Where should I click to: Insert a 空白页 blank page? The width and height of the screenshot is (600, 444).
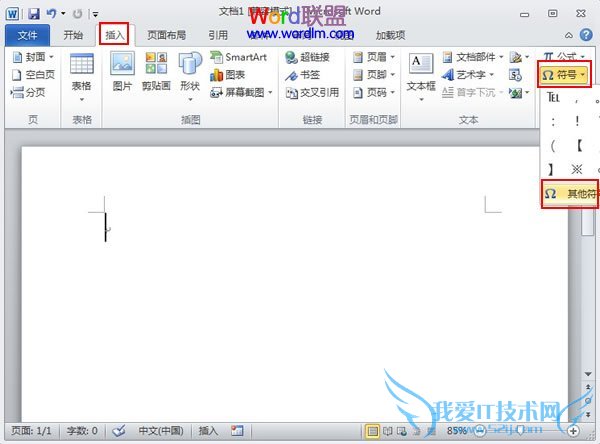[33, 75]
